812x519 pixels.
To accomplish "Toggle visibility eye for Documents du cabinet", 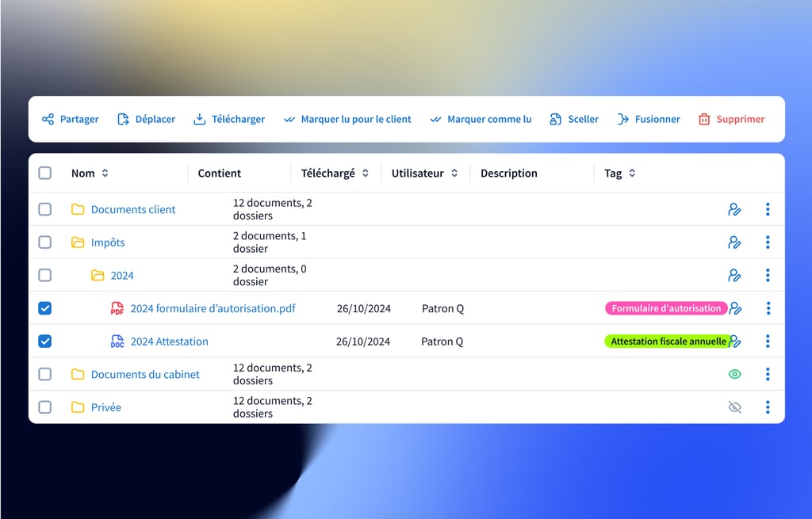I will pos(734,374).
